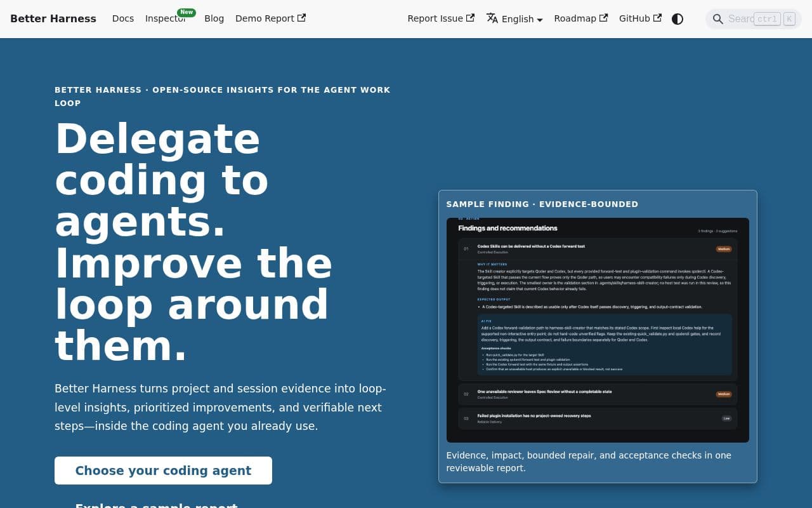Click the Choose your coding agent button

pos(163,471)
